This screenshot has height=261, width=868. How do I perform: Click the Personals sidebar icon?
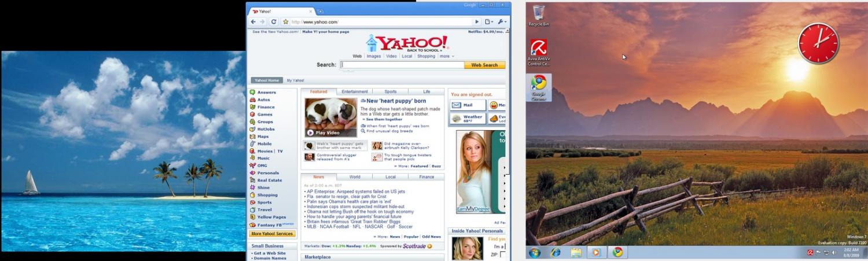click(252, 172)
